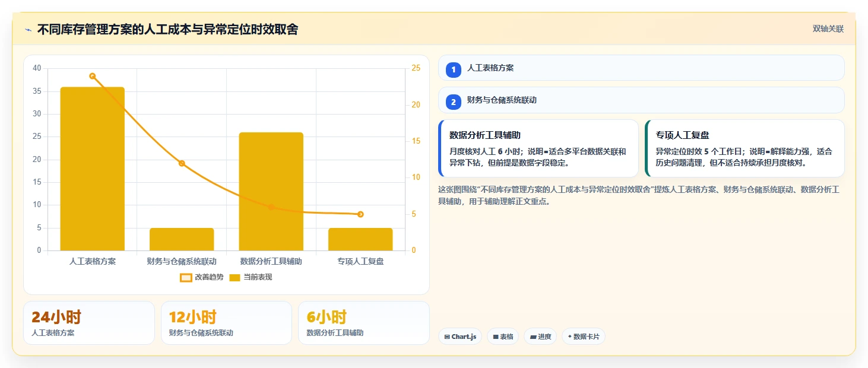This screenshot has height=368, width=868.
Task: Click the 24小时 stat card
Action: (x=89, y=323)
